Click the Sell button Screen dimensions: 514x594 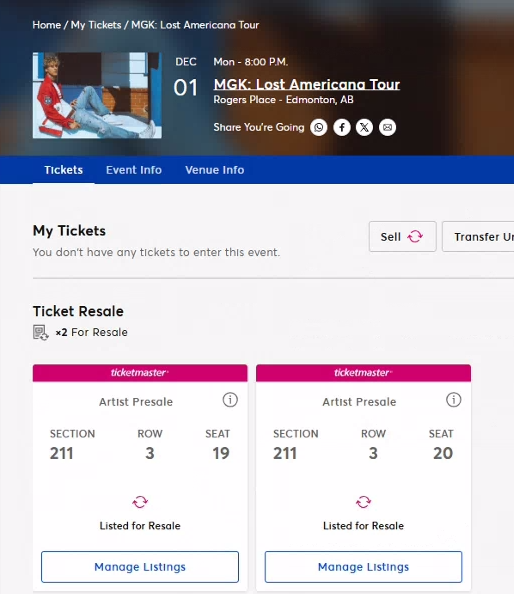tap(403, 237)
